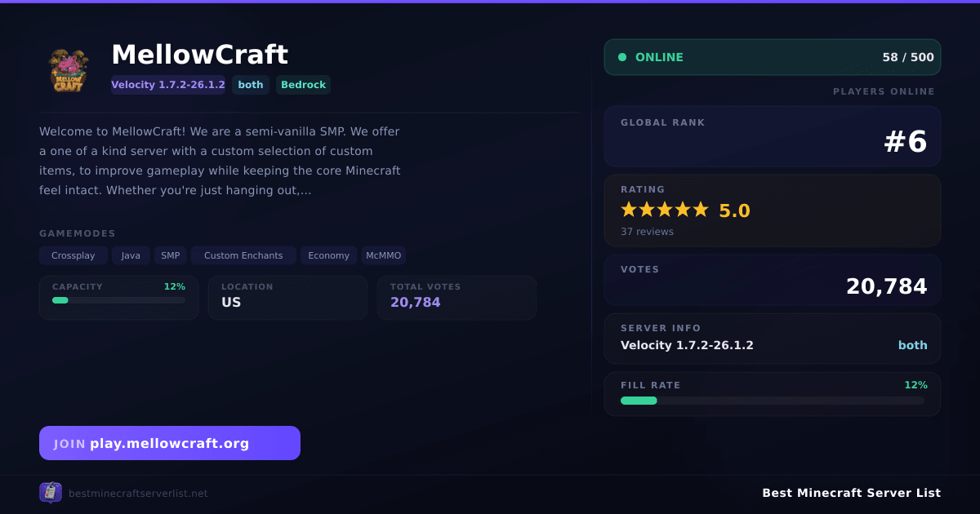Click the GAMEMODES section heading

click(x=78, y=233)
